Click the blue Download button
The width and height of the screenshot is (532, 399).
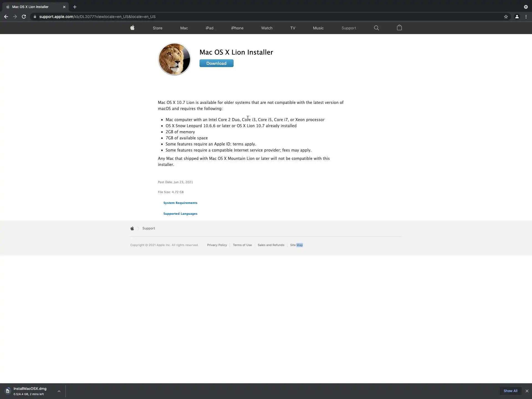(x=216, y=63)
